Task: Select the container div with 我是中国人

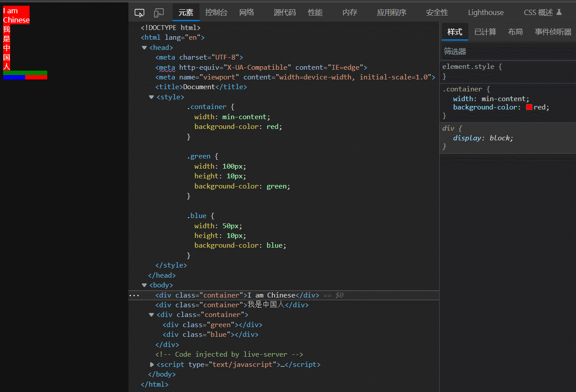Action: [232, 305]
